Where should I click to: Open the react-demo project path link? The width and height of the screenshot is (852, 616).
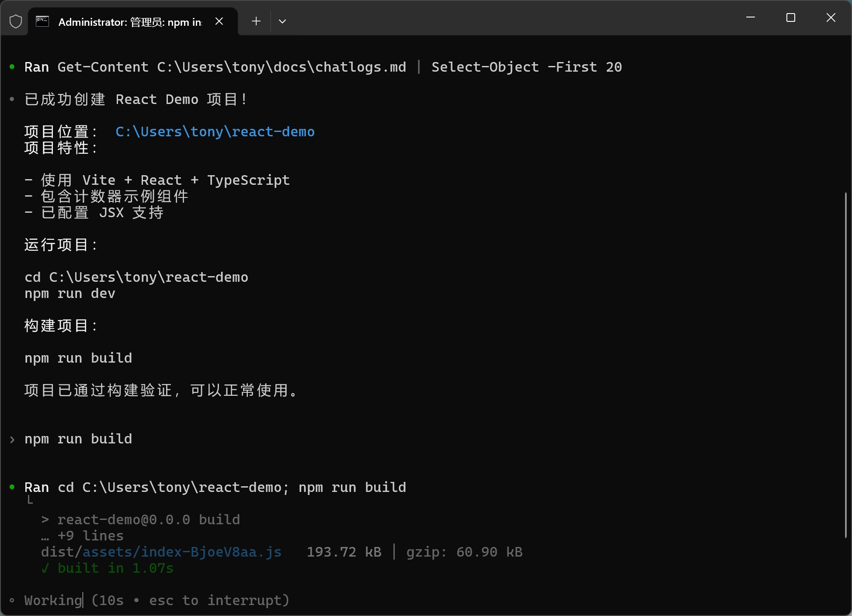point(215,132)
